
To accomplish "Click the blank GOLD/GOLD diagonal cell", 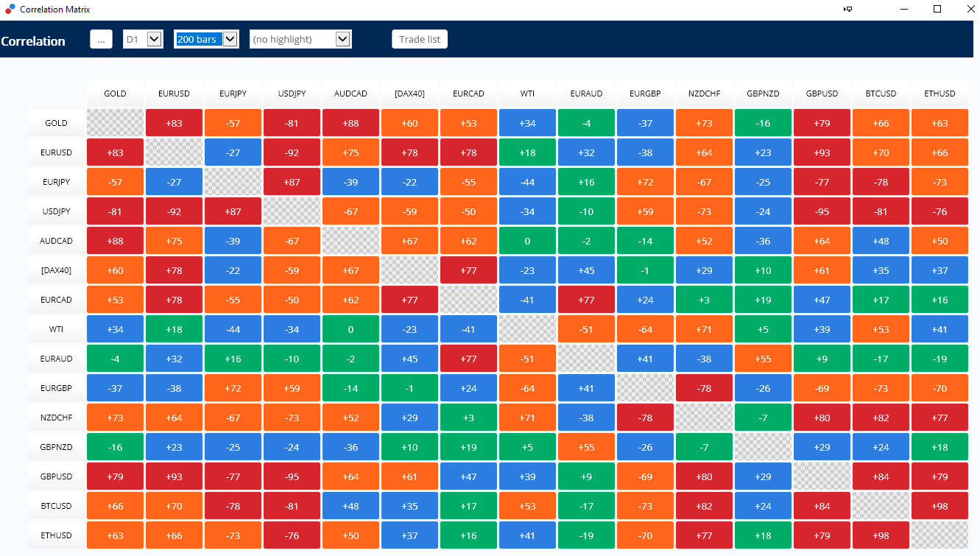I will tap(115, 123).
